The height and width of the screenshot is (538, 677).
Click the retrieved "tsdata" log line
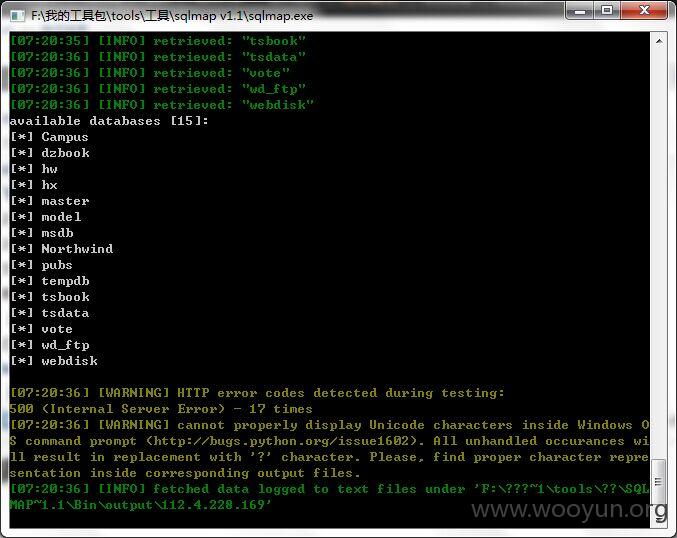coord(158,57)
